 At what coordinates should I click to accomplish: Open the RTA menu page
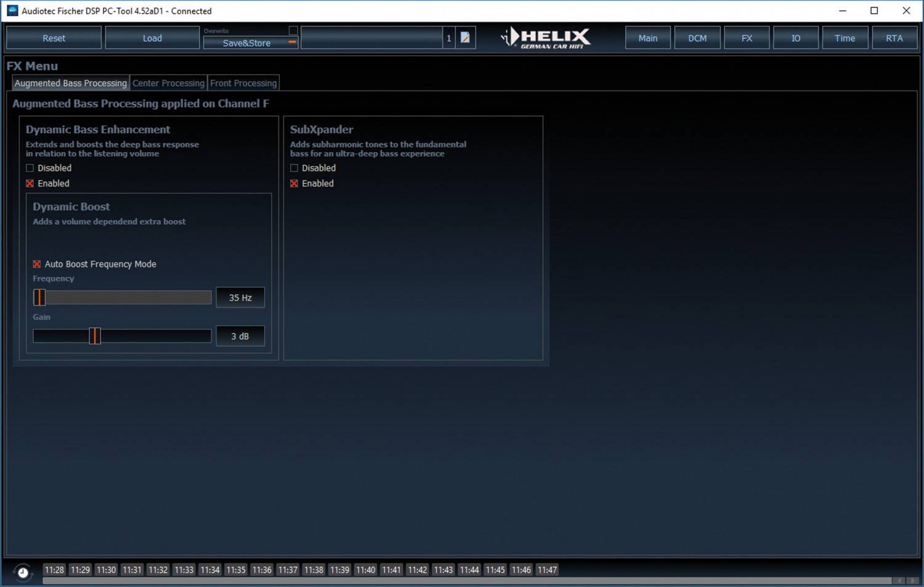(894, 38)
